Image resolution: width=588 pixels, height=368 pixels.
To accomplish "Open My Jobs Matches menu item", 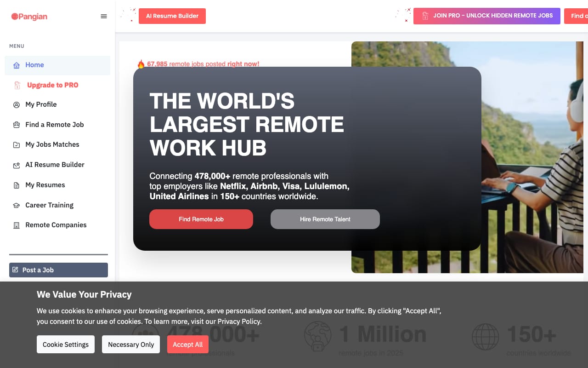I will click(52, 144).
